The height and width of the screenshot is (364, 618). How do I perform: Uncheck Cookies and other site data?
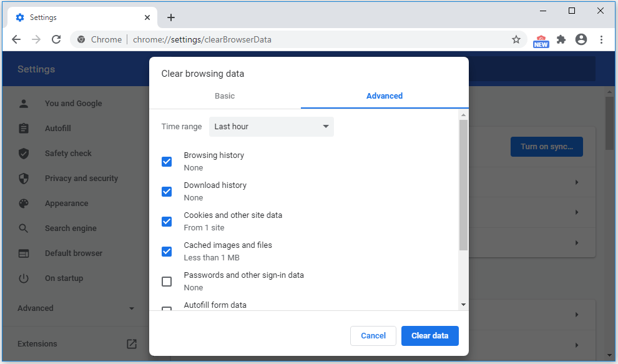click(167, 222)
